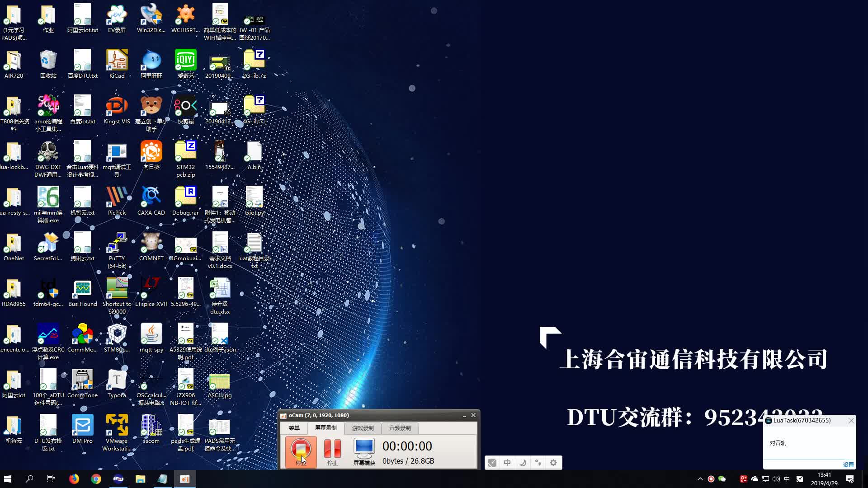Switch to the 音频录制 tab in oCam
This screenshot has width=868, height=488.
(400, 428)
